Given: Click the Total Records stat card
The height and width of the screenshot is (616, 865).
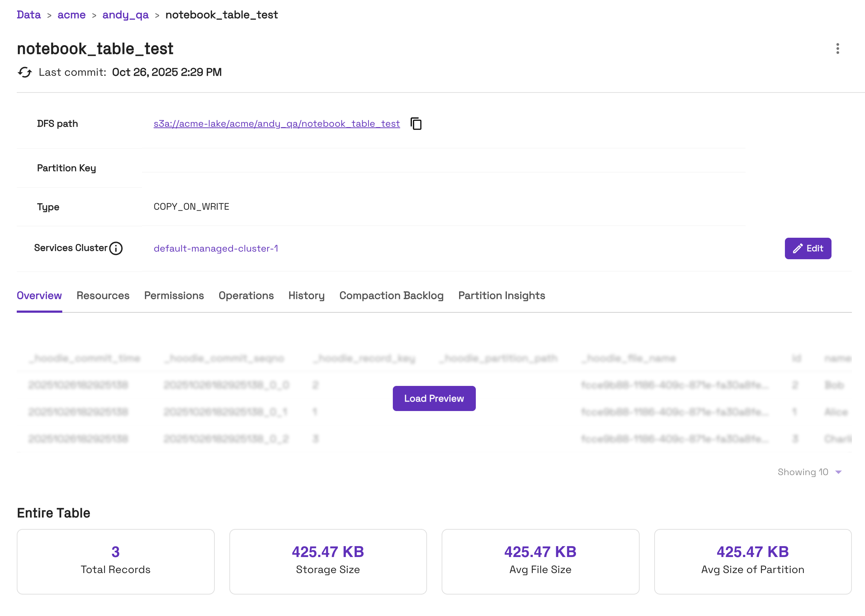Looking at the screenshot, I should (x=115, y=561).
